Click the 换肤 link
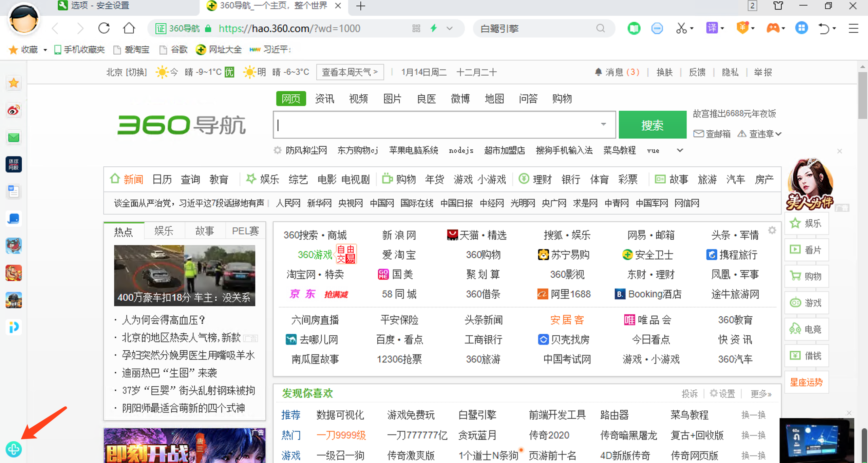Image resolution: width=868 pixels, height=463 pixels. click(x=664, y=72)
